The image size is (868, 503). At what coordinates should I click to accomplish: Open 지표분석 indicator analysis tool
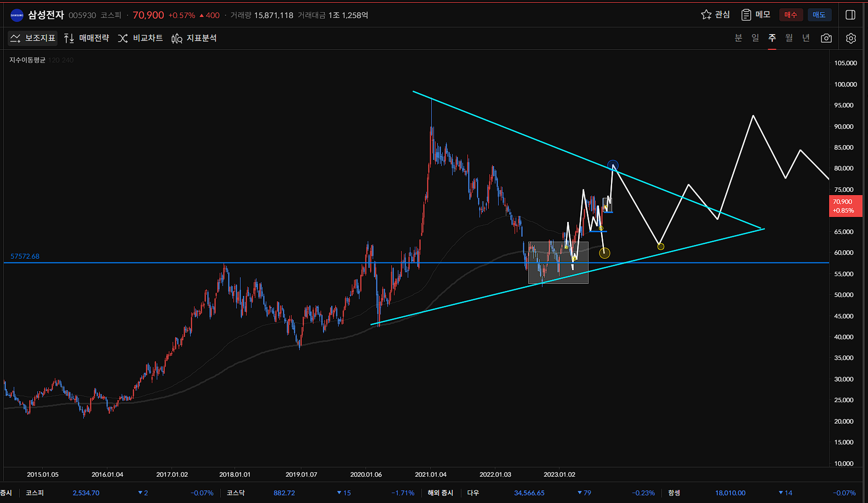point(194,38)
